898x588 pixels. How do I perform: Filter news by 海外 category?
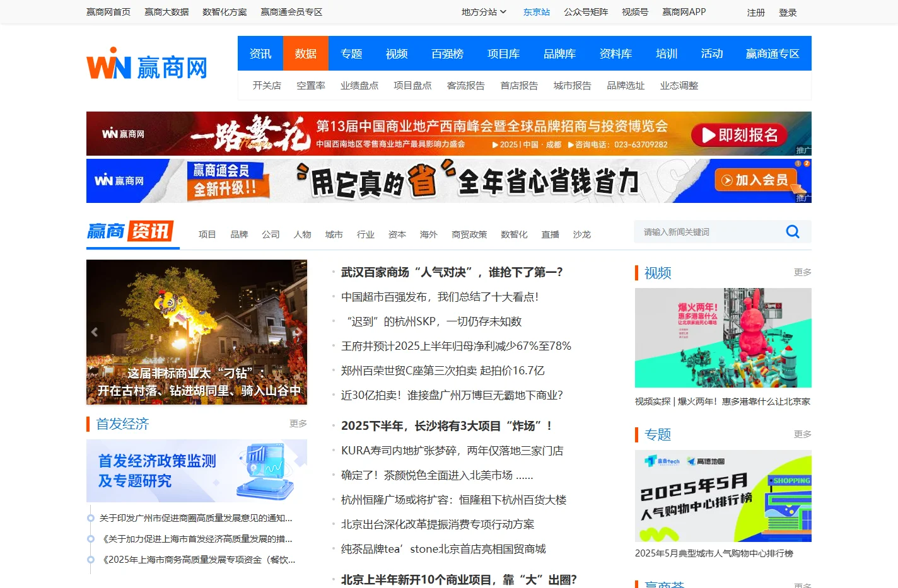coord(428,234)
